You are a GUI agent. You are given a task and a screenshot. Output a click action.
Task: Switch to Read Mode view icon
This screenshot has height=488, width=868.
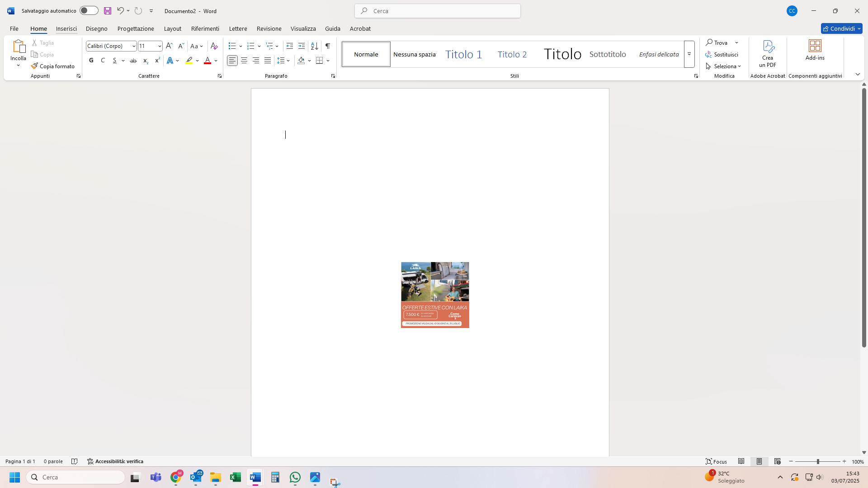pyautogui.click(x=741, y=461)
